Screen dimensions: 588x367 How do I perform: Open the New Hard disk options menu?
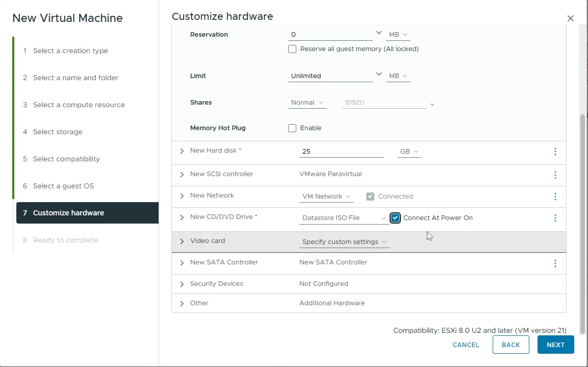(x=555, y=152)
